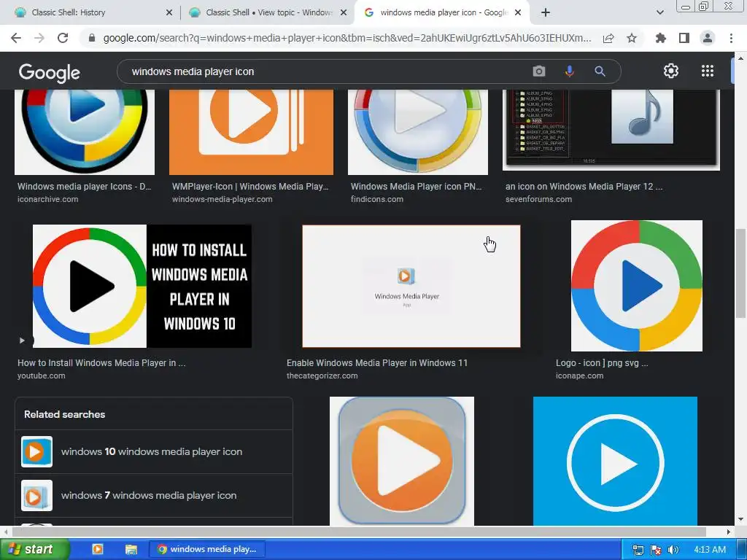Viewport: 747px width, 560px height.
Task: Click the magnifier search button
Action: click(600, 71)
